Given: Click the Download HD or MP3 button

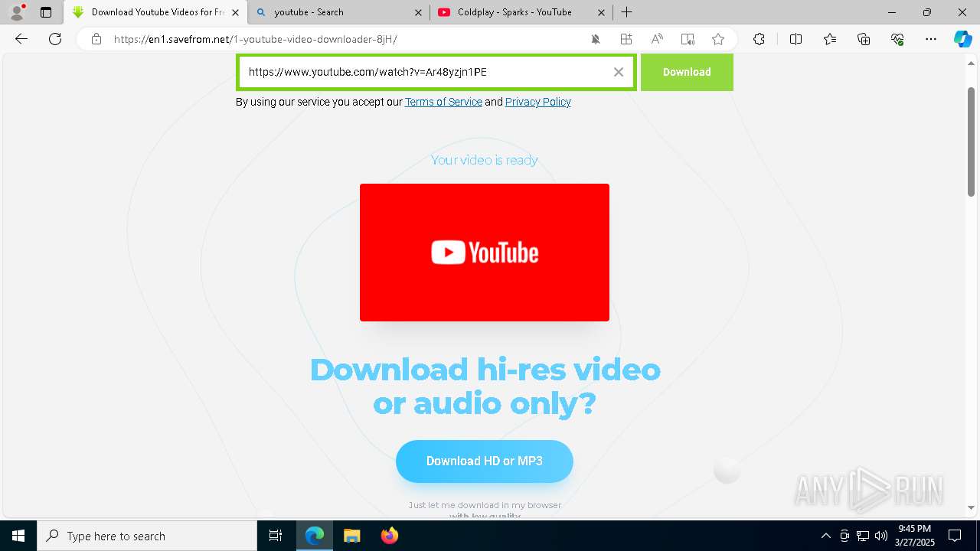Looking at the screenshot, I should pos(485,461).
